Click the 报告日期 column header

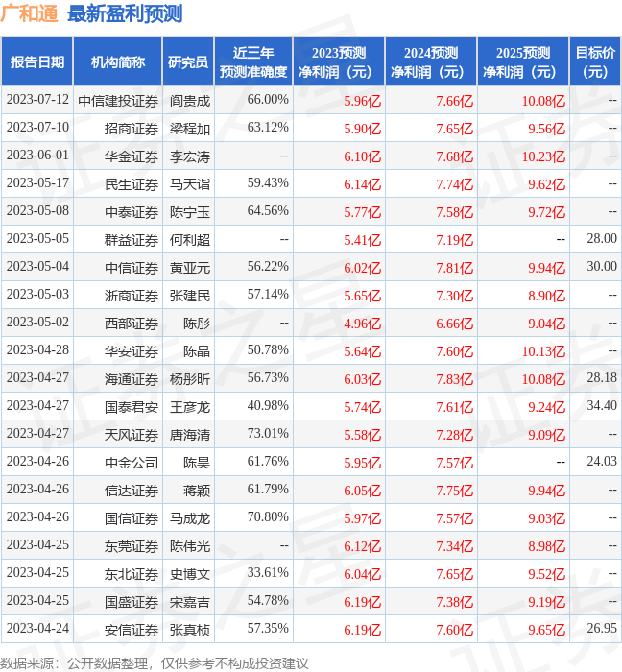click(37, 62)
